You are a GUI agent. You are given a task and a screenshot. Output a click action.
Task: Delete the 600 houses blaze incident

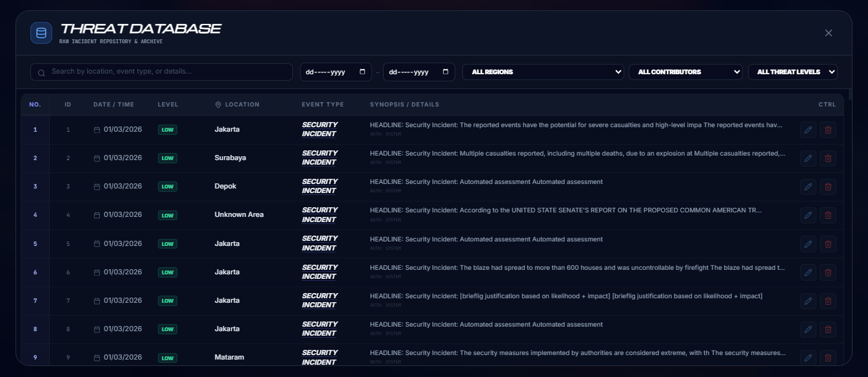[x=828, y=272]
